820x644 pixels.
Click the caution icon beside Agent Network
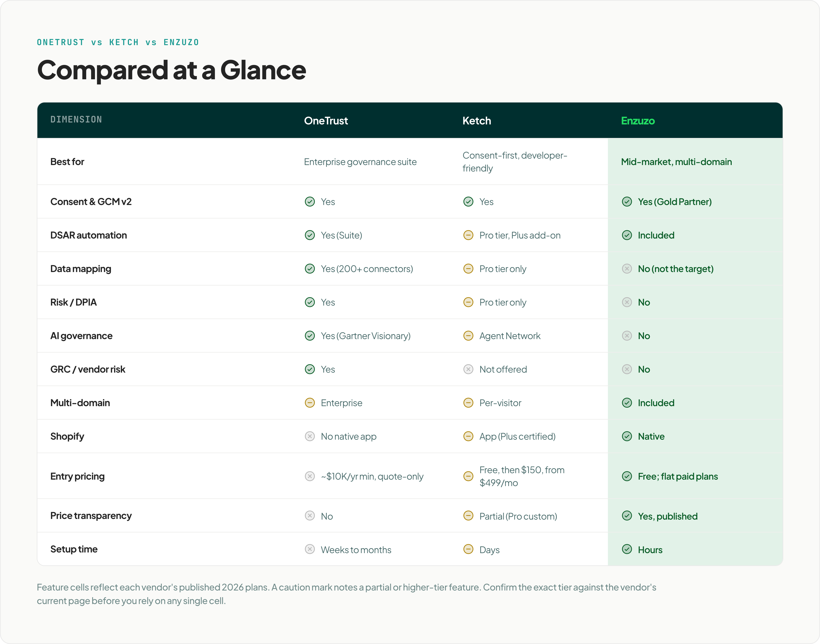(468, 336)
